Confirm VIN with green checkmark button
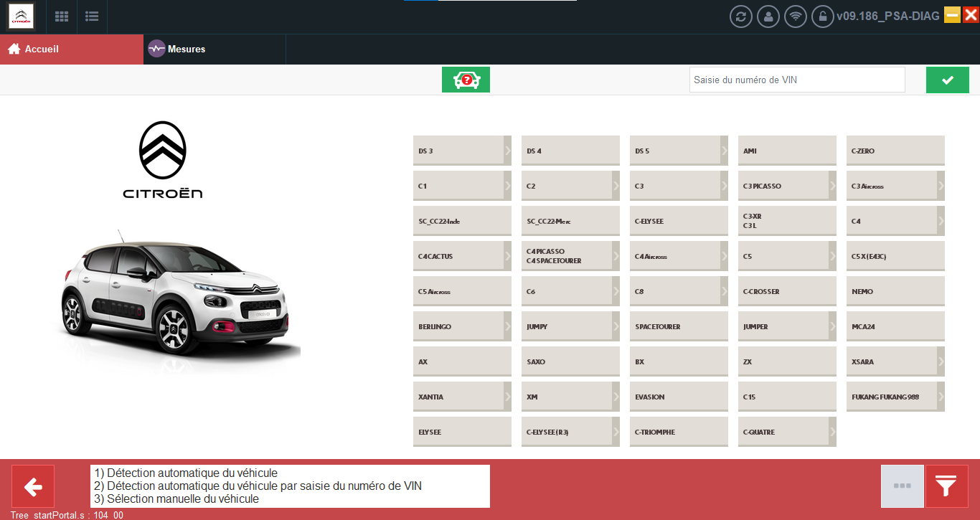 (x=947, y=80)
